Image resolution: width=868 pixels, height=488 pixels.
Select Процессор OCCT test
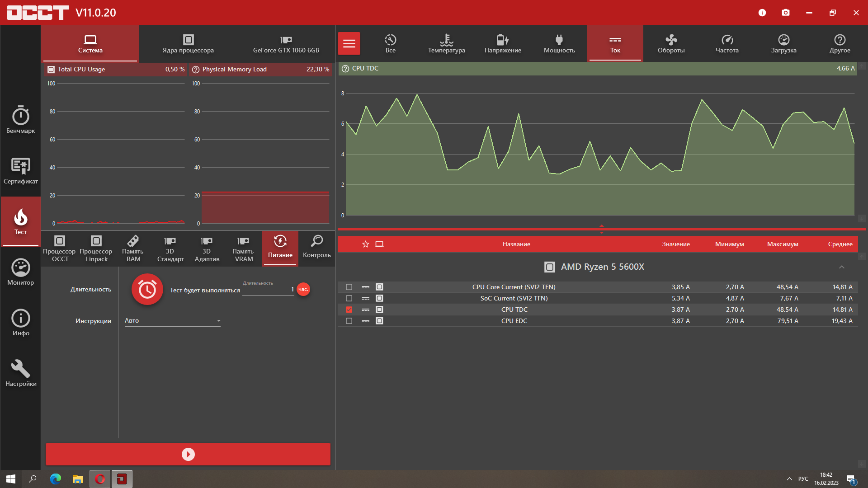tap(60, 249)
